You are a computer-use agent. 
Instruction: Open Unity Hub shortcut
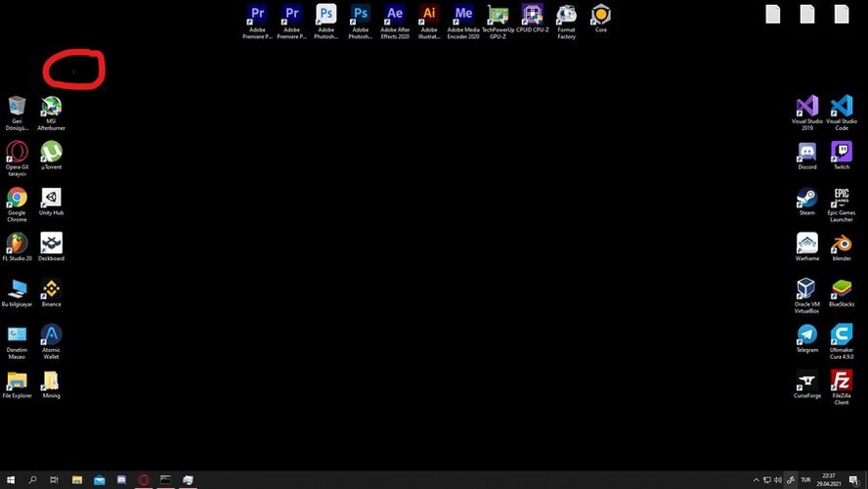pyautogui.click(x=51, y=201)
